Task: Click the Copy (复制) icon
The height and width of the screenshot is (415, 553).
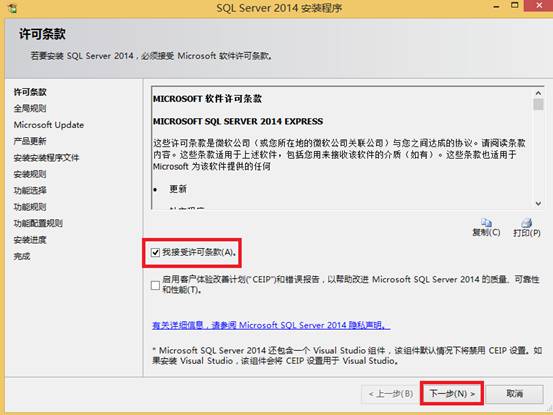Action: click(486, 222)
